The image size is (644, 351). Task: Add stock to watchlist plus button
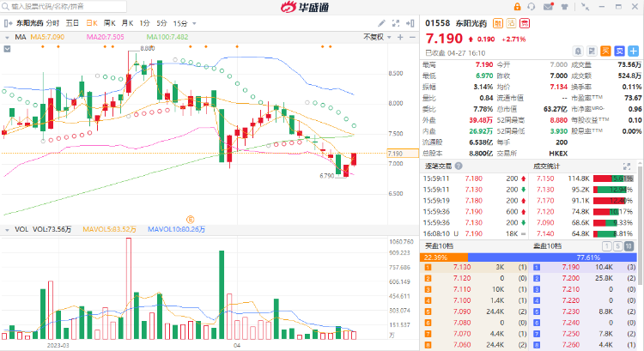634,51
